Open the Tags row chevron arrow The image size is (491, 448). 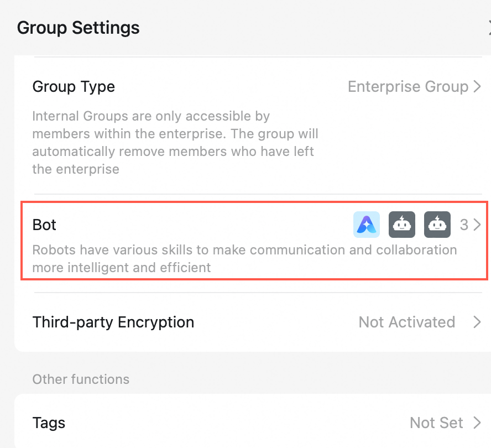(477, 423)
